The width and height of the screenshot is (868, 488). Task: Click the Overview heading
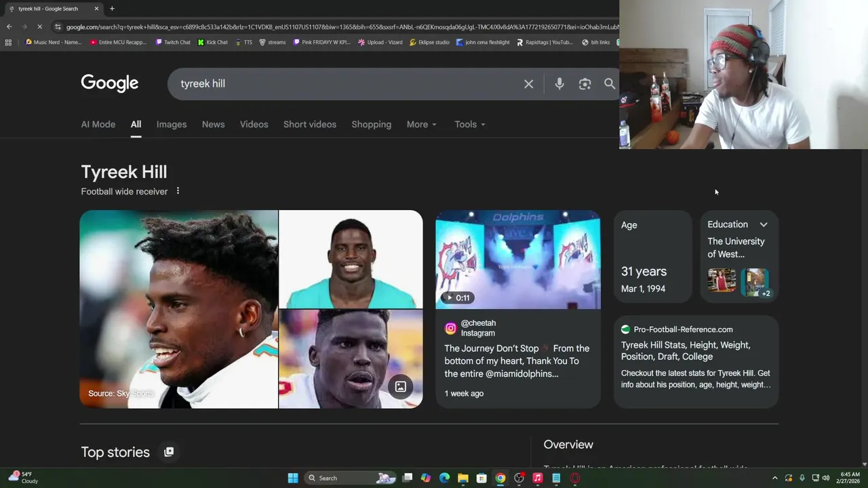click(568, 445)
